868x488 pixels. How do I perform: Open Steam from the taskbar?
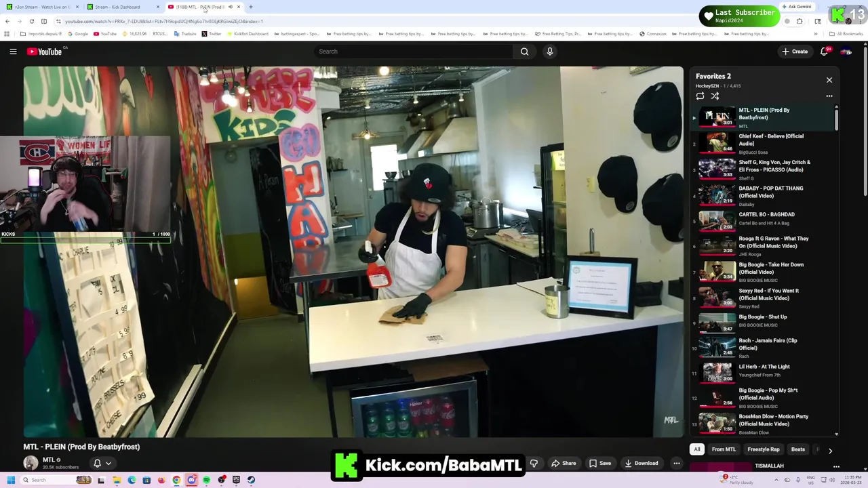(251, 480)
